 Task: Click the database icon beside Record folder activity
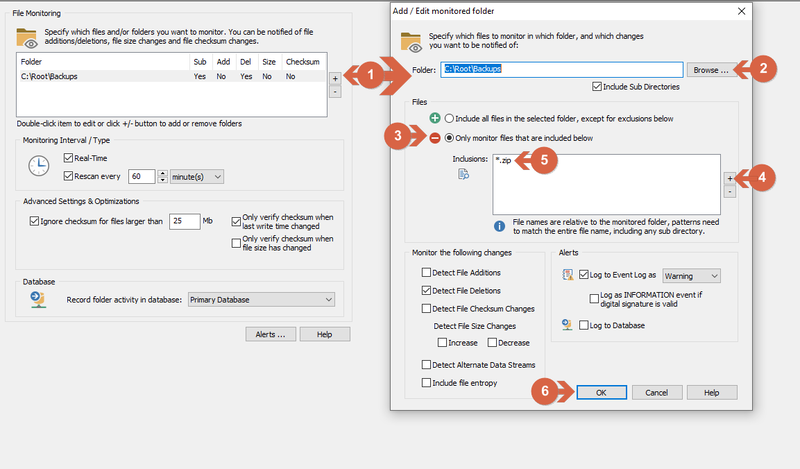point(38,300)
